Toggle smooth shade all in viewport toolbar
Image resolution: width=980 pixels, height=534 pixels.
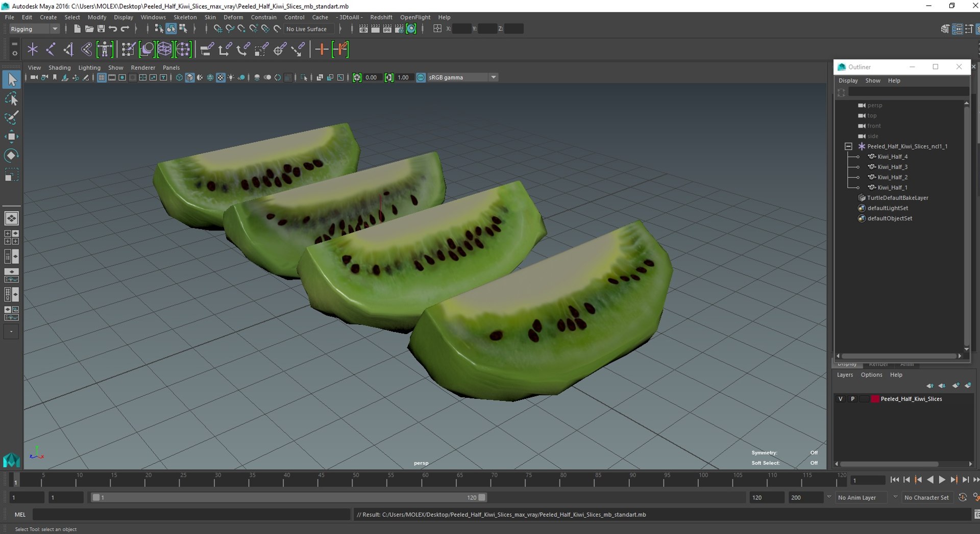pyautogui.click(x=189, y=78)
